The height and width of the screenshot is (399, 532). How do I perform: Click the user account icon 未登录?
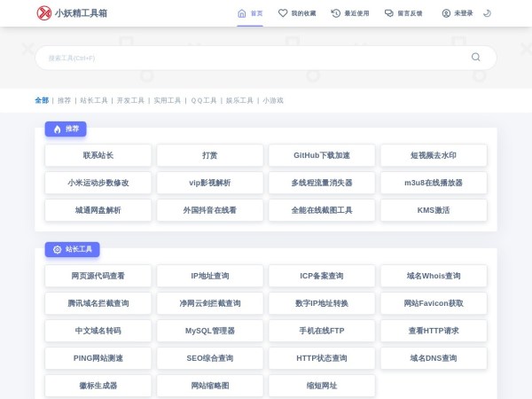(446, 13)
